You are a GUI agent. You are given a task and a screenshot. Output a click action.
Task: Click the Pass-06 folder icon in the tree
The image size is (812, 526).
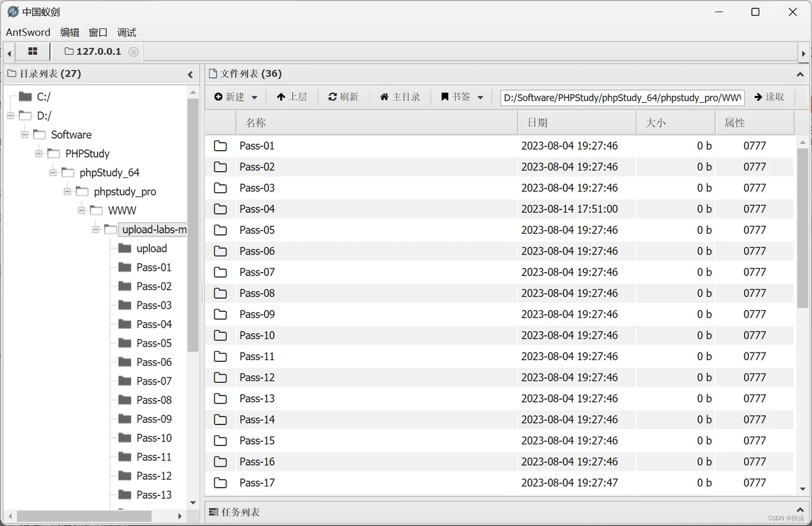125,362
